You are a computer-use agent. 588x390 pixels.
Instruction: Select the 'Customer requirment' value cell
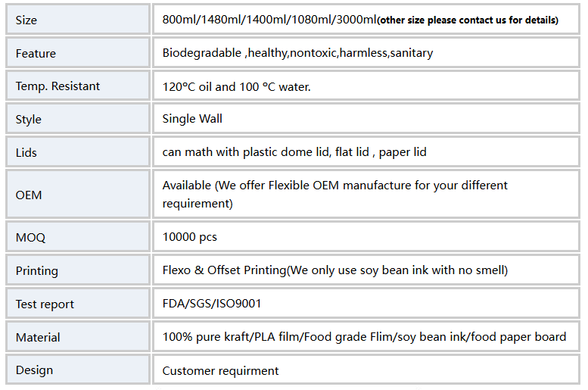(366, 370)
